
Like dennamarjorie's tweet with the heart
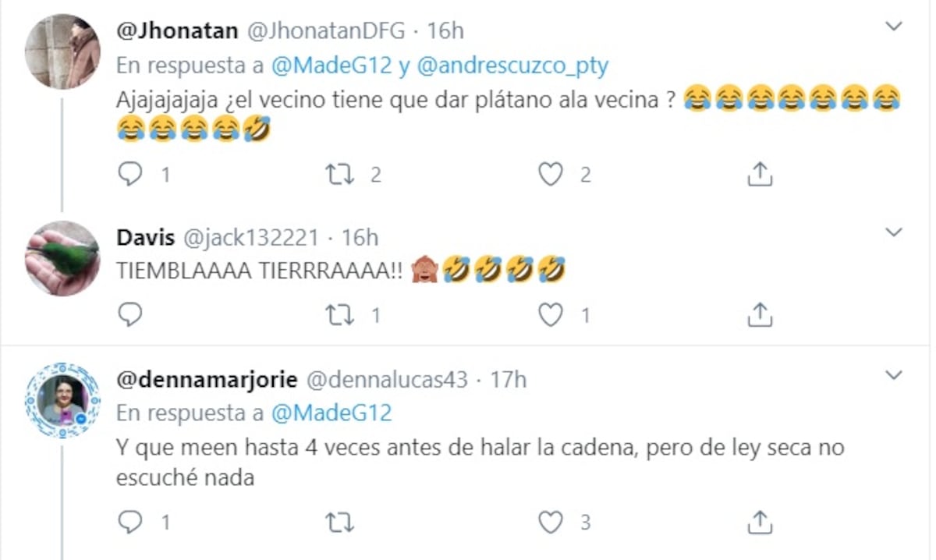click(551, 522)
